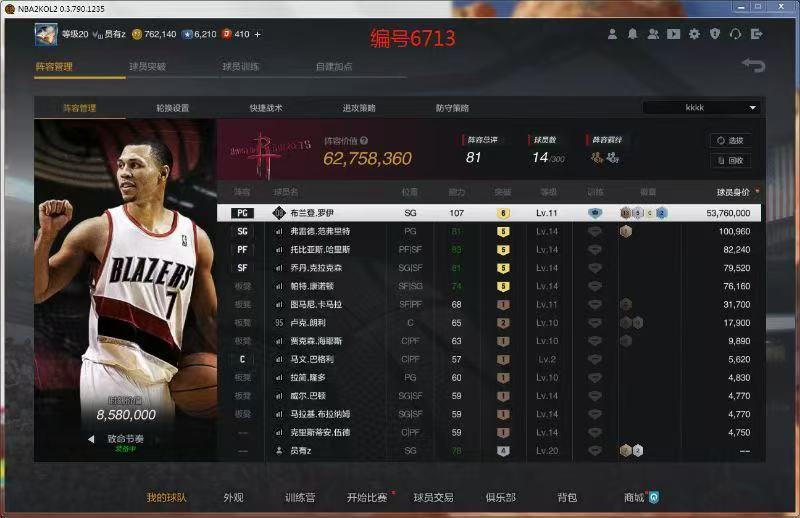Click the badge icons in 员有z row
The height and width of the screenshot is (518, 800).
coord(632,451)
